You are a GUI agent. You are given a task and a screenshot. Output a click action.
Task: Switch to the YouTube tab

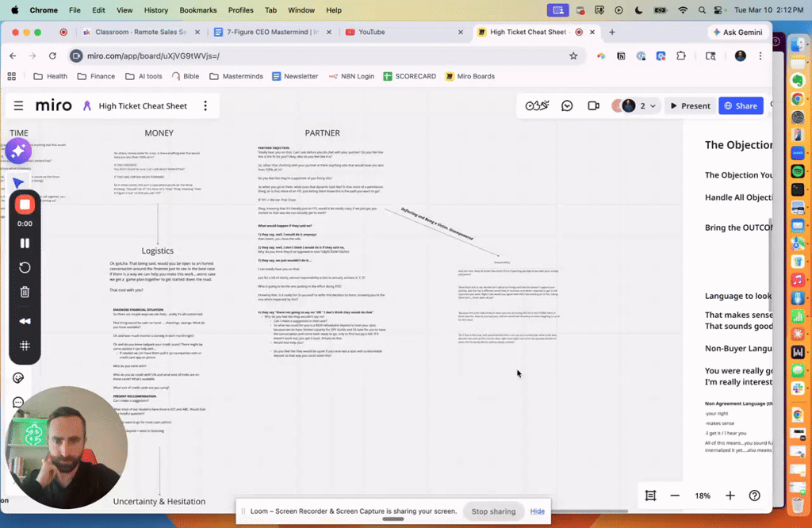point(404,32)
